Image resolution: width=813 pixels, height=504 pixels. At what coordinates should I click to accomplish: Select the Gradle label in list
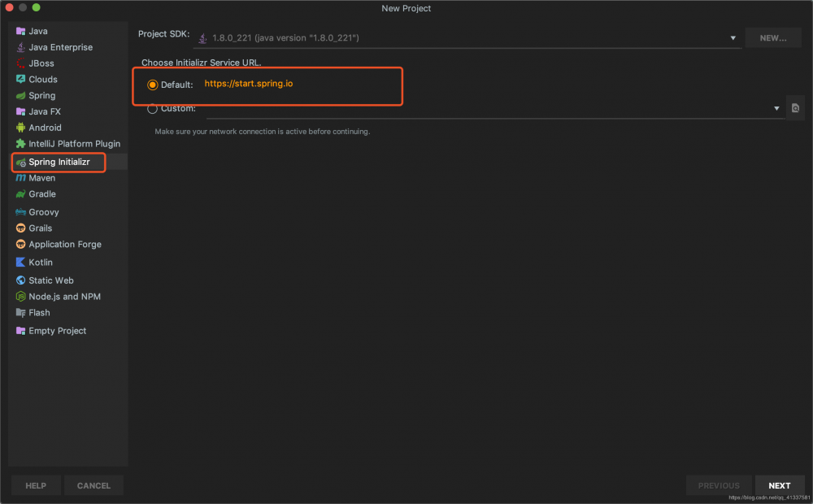click(42, 194)
